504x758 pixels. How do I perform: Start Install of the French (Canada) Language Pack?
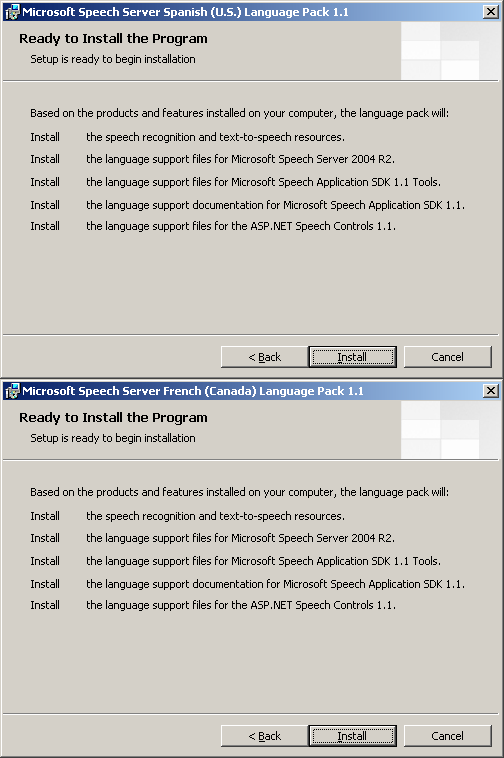tap(352, 736)
